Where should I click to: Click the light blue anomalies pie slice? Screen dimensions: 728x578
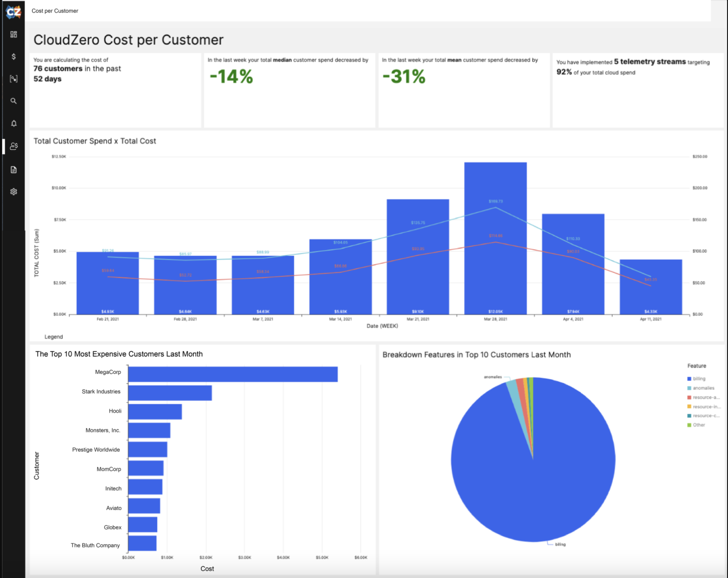515,395
